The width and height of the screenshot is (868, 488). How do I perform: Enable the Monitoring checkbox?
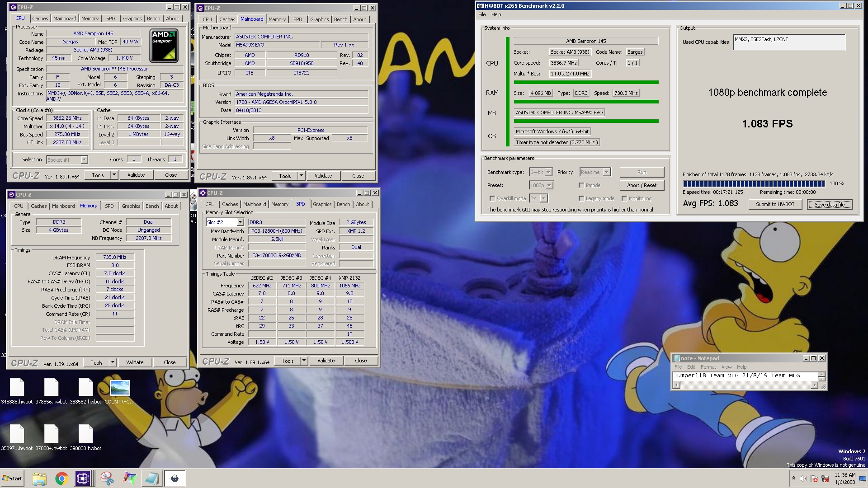(x=624, y=198)
